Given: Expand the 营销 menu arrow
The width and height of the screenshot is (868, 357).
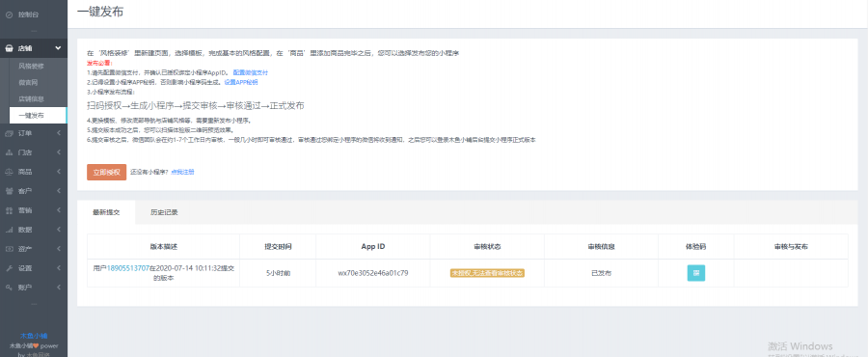Looking at the screenshot, I should click(59, 210).
